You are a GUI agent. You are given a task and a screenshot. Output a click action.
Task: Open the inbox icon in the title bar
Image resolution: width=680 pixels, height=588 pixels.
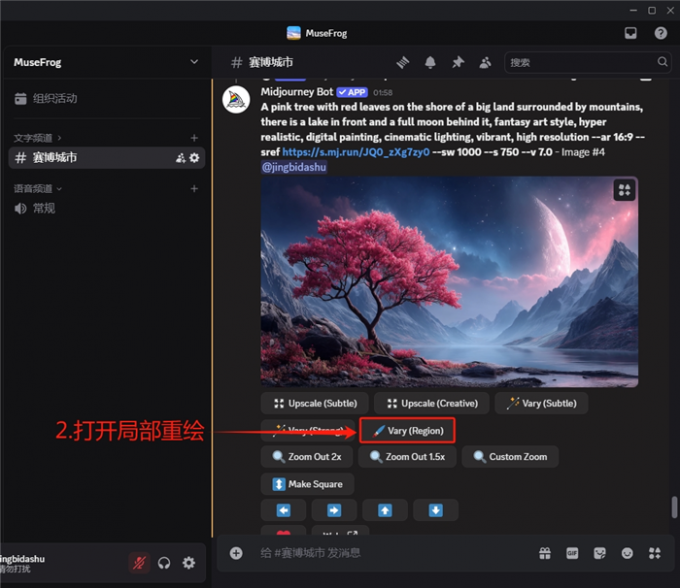coord(631,33)
